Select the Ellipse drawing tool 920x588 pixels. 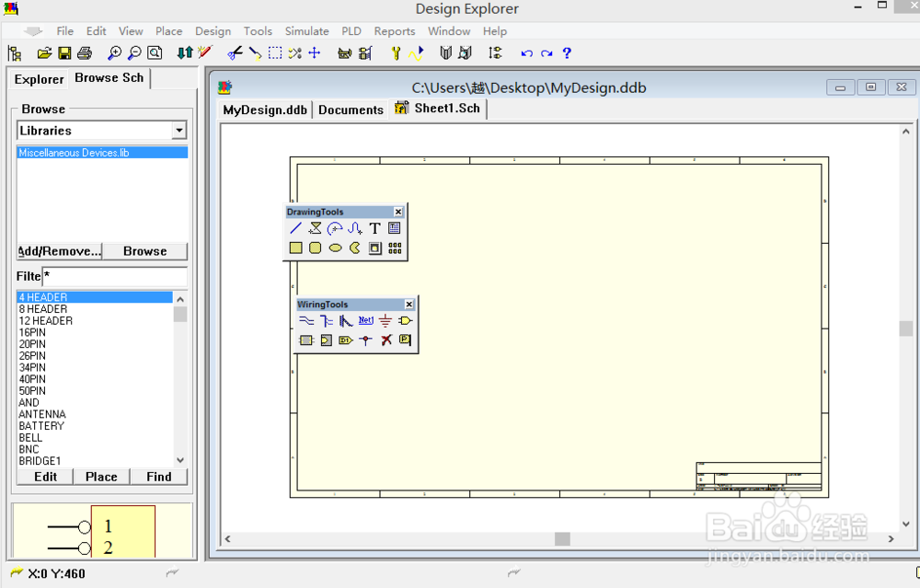pyautogui.click(x=335, y=248)
